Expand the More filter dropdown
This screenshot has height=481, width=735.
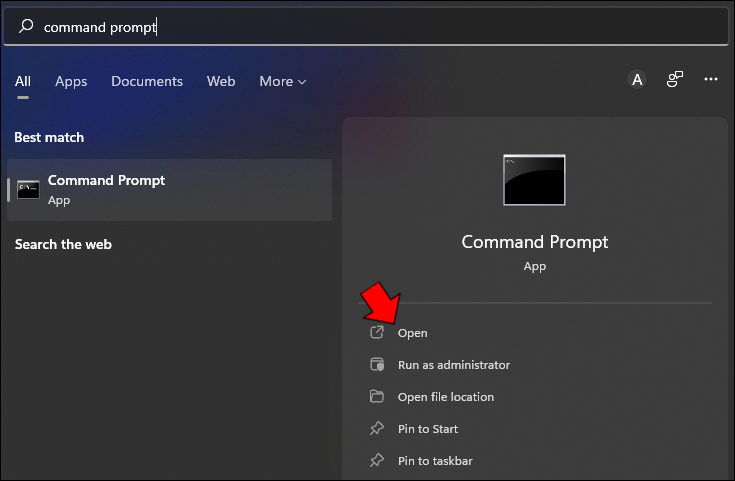coord(282,81)
